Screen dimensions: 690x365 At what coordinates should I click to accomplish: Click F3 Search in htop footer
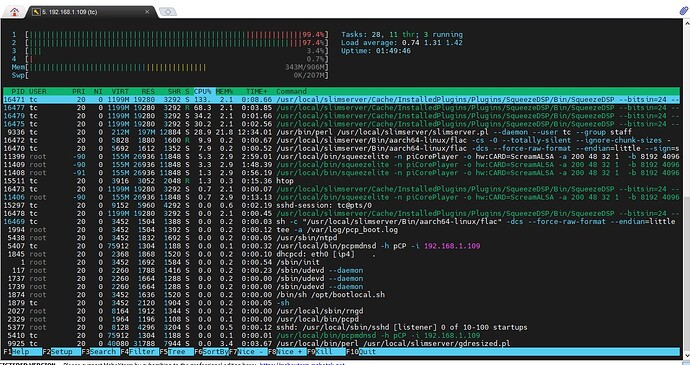pos(101,352)
